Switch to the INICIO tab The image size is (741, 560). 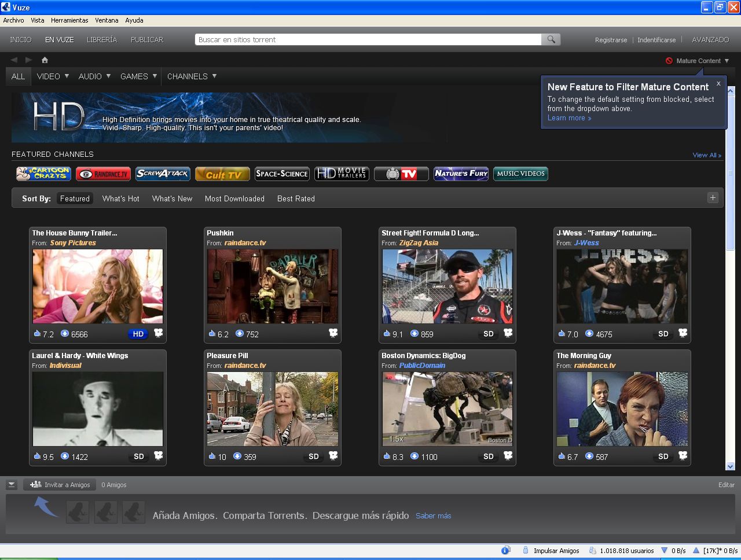tap(21, 40)
